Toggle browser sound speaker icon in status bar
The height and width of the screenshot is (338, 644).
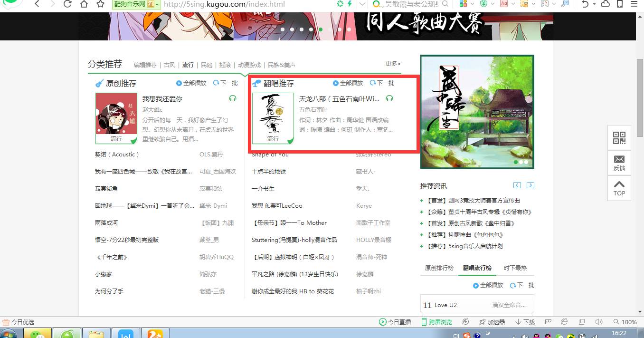[x=599, y=322]
